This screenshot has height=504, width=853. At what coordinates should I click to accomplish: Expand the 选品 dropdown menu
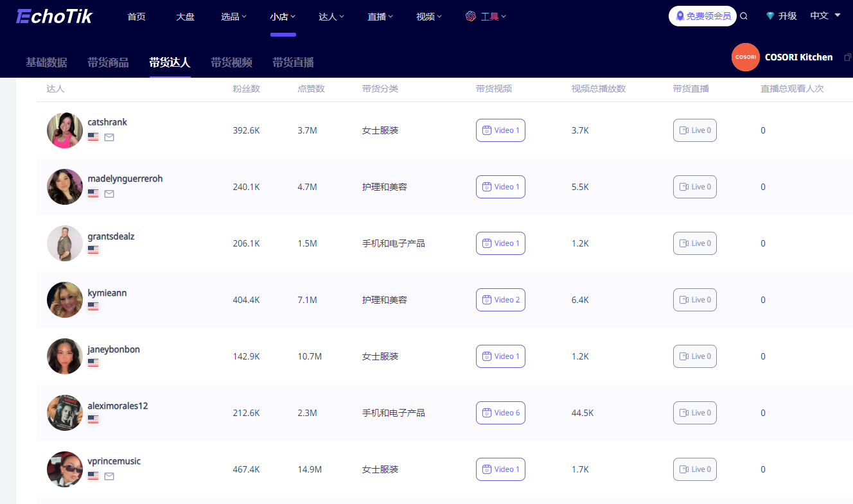(234, 17)
